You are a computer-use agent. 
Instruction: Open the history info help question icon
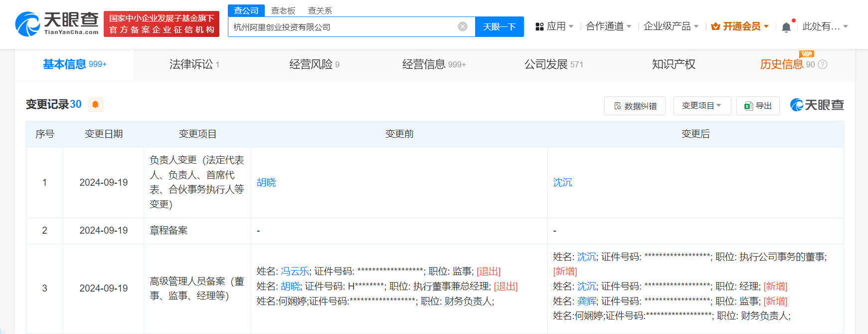(x=823, y=64)
